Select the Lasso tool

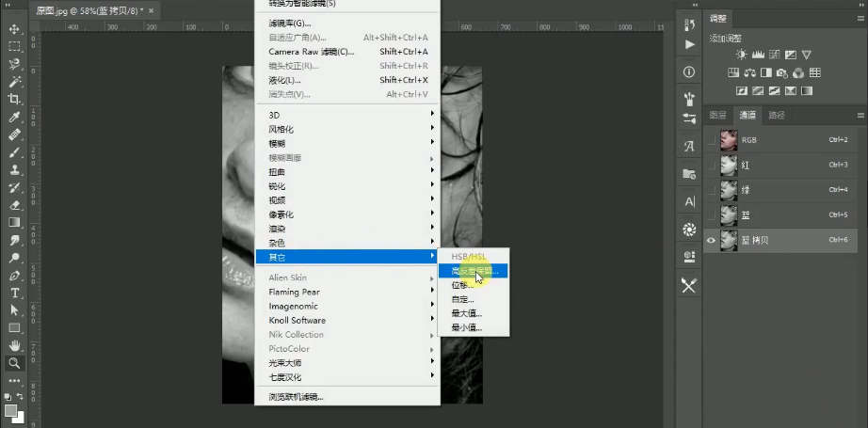click(x=14, y=64)
